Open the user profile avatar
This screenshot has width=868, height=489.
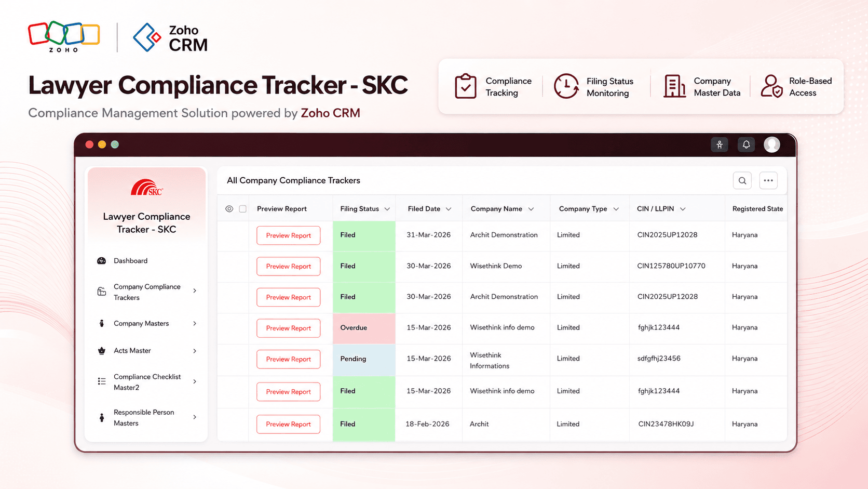tap(772, 144)
